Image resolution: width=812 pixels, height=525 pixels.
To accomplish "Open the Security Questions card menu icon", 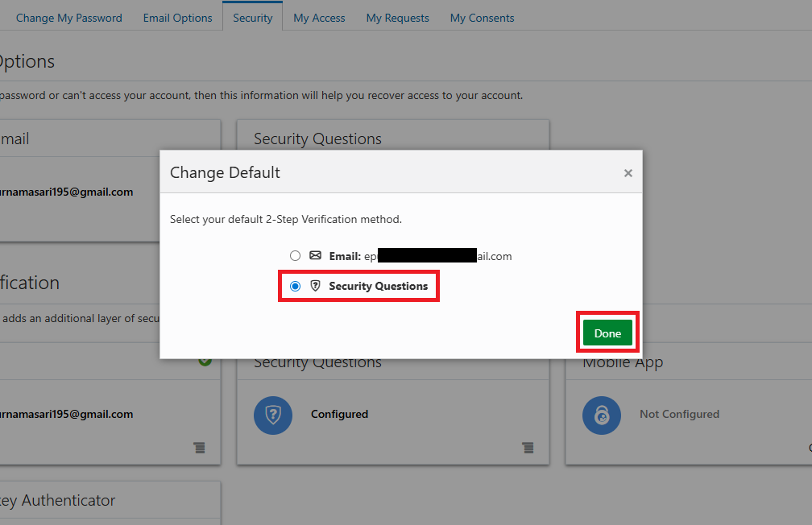I will pos(528,448).
